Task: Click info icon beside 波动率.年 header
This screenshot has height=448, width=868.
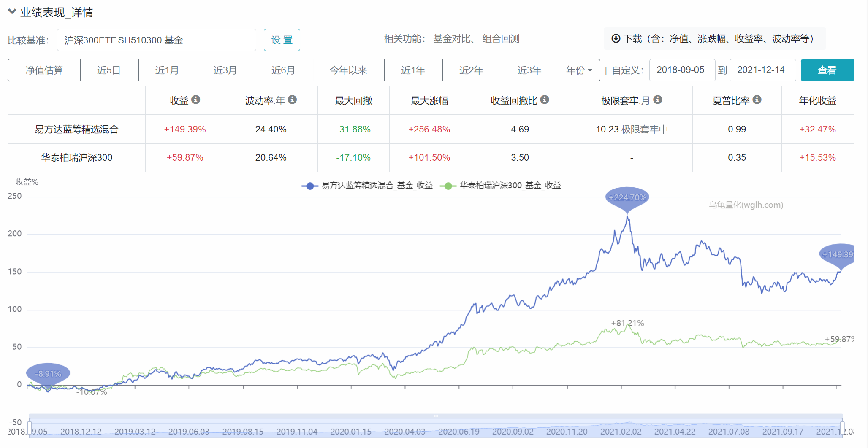Action: (x=292, y=100)
